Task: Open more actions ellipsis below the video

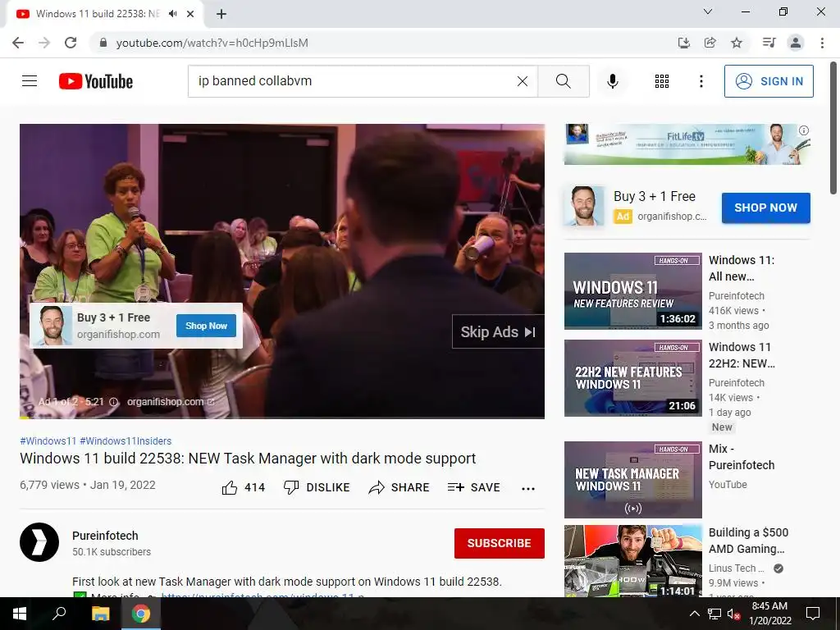Action: pos(528,488)
